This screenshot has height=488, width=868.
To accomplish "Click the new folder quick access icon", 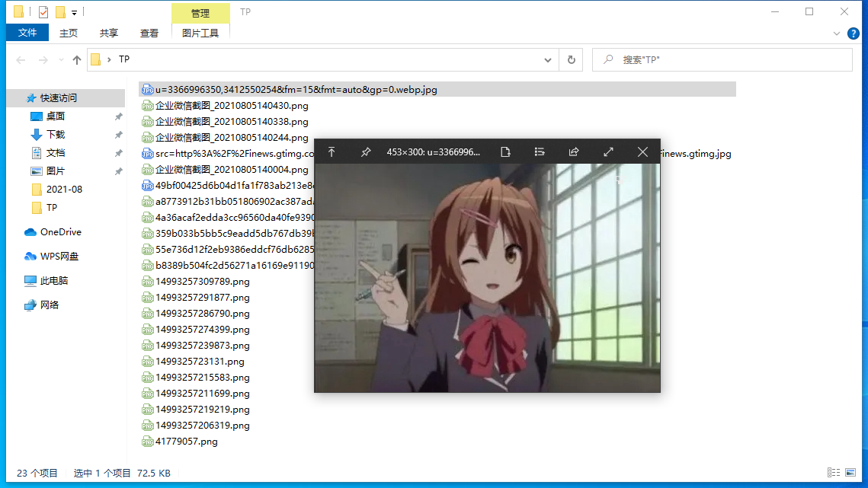I will click(60, 11).
